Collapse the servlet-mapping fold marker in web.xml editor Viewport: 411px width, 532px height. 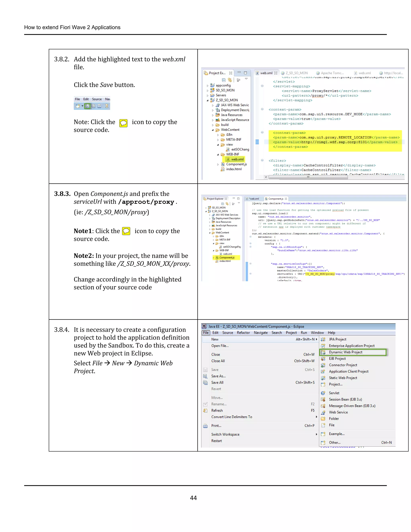262,86
